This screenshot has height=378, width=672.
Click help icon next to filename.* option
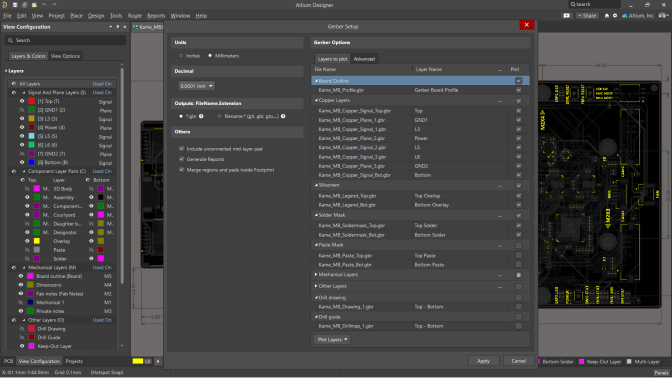(283, 116)
